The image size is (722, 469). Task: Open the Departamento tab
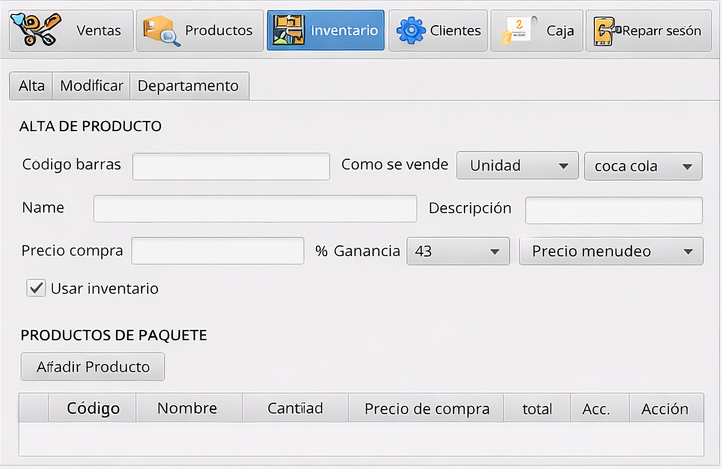[188, 86]
